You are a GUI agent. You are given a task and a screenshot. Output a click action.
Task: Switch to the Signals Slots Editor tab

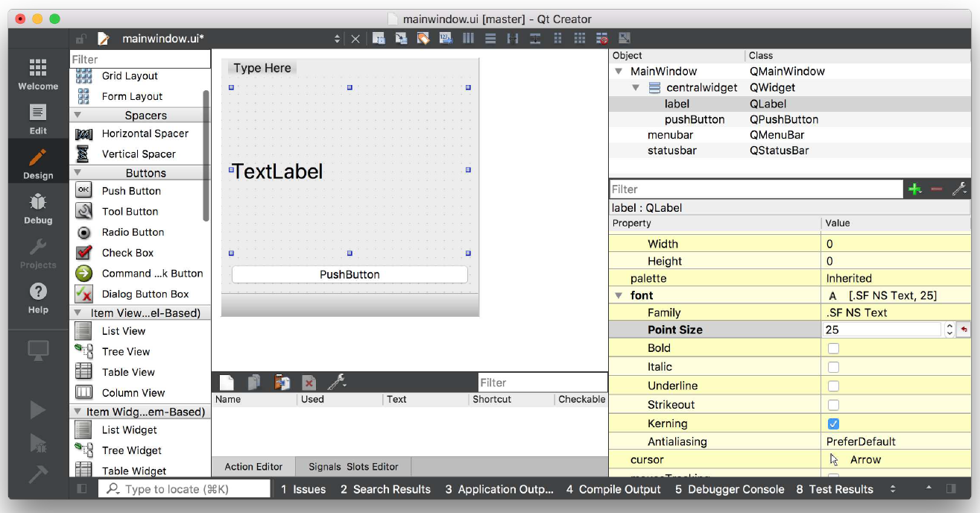tap(353, 467)
